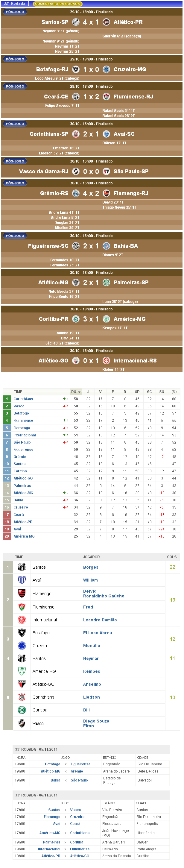184x868 pixels.
Task: Click Santos-SP crest in the 4x1 match header
Action: [x=76, y=22]
